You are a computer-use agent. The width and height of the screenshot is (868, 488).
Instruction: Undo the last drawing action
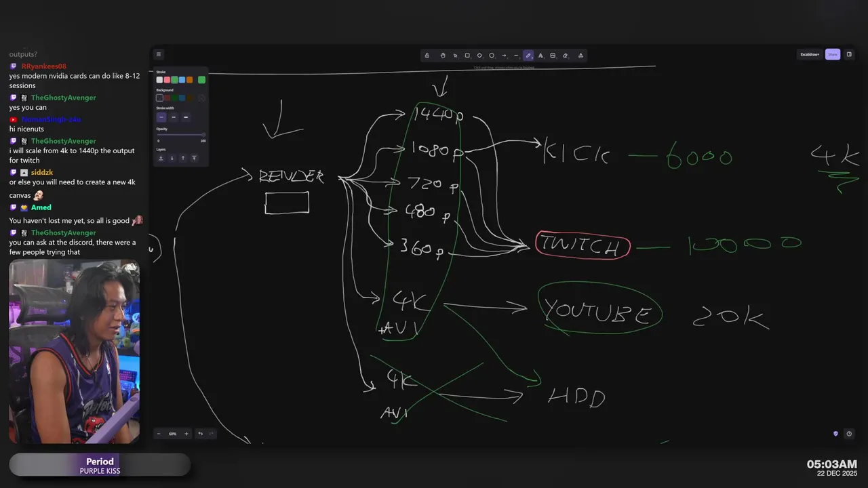pyautogui.click(x=200, y=434)
